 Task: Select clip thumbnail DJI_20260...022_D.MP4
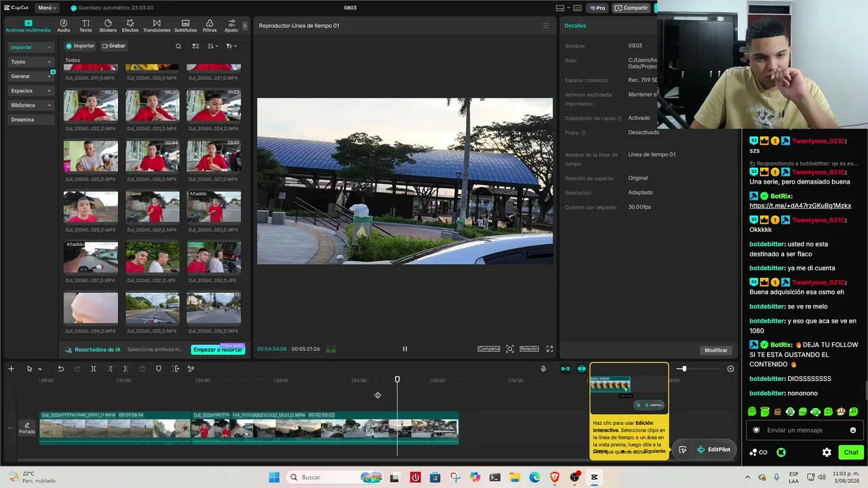click(x=91, y=105)
